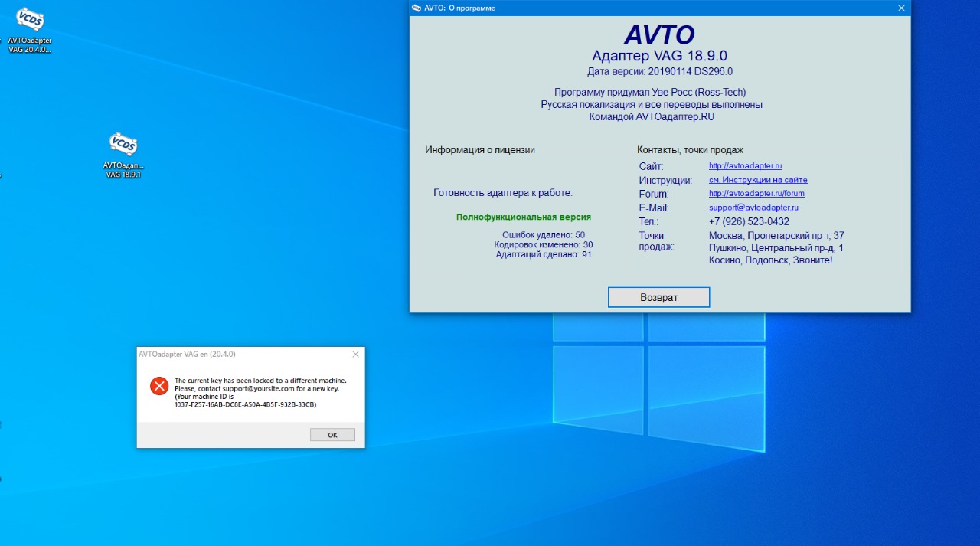Click the red error icon in dialog
980x546 pixels.
159,386
